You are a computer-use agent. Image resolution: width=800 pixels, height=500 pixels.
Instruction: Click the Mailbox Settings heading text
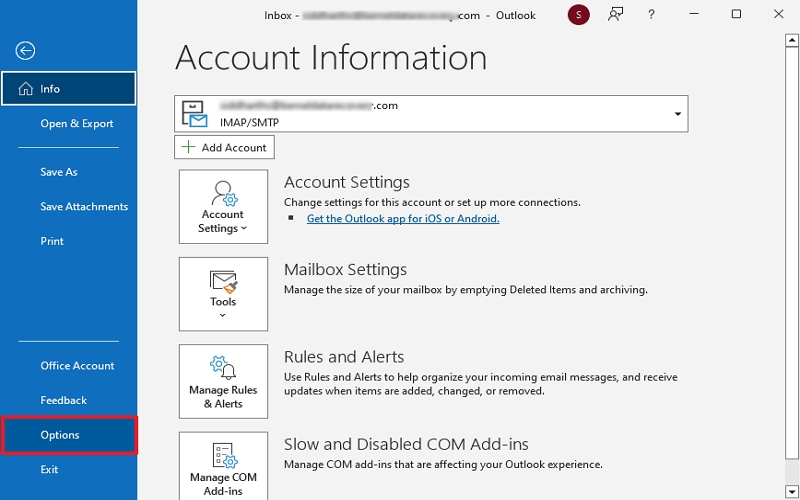tap(345, 269)
